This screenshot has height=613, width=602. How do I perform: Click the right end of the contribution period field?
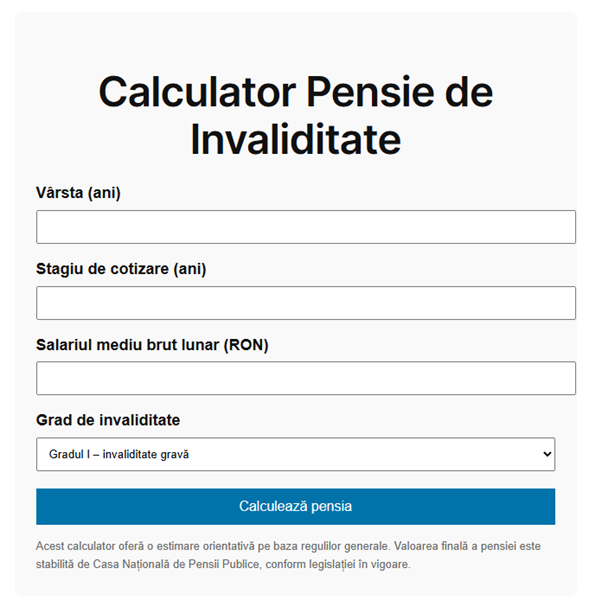565,303
